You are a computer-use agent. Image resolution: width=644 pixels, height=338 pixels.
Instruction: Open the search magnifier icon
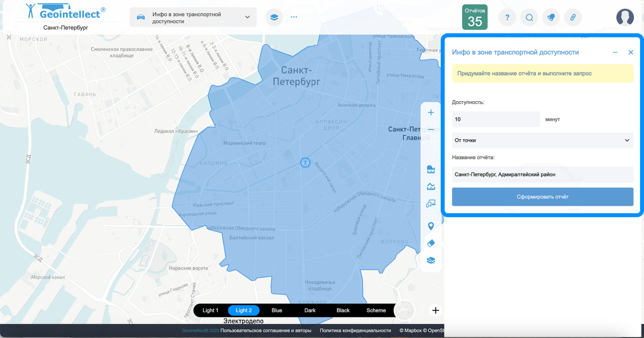pyautogui.click(x=529, y=17)
